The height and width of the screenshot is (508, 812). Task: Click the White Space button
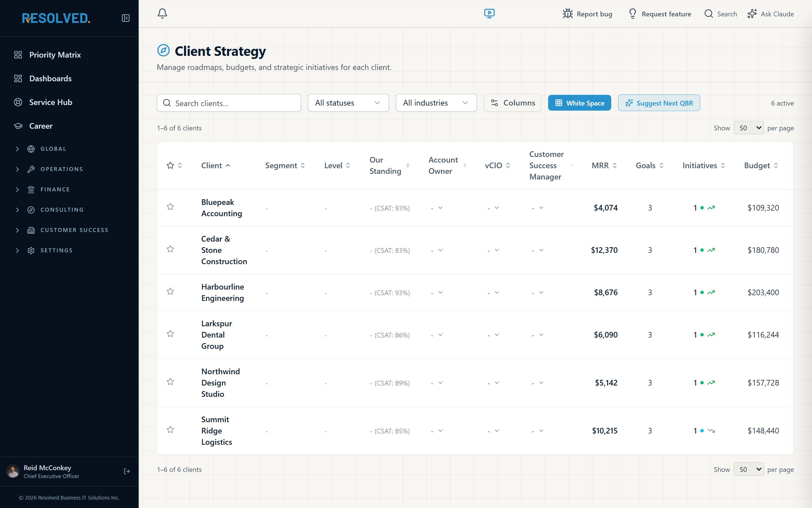pyautogui.click(x=579, y=103)
